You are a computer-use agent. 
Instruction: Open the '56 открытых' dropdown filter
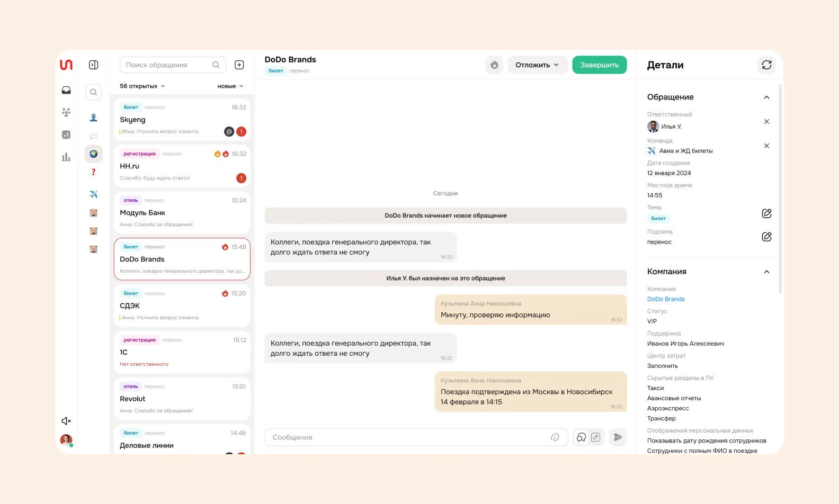click(142, 86)
